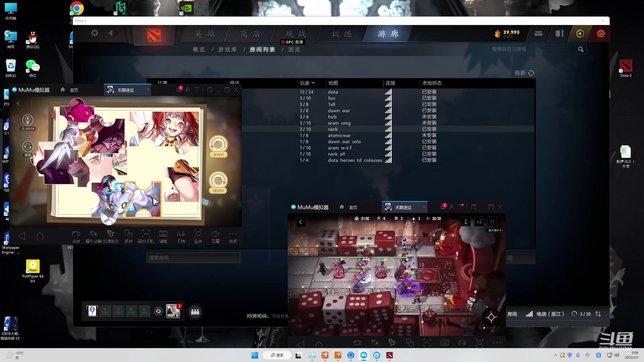Open left MuMu message notification icon
Viewport: 644px width, 362px height.
click(x=179, y=89)
